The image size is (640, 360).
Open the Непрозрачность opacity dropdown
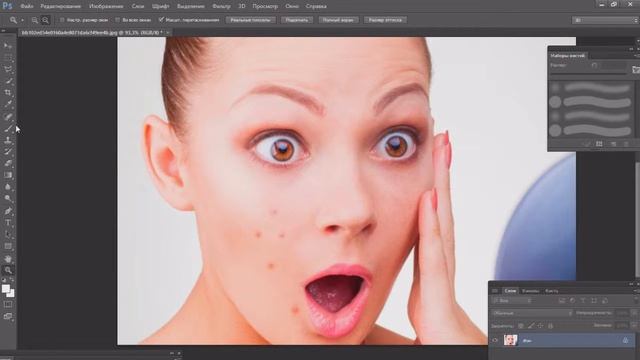click(634, 313)
